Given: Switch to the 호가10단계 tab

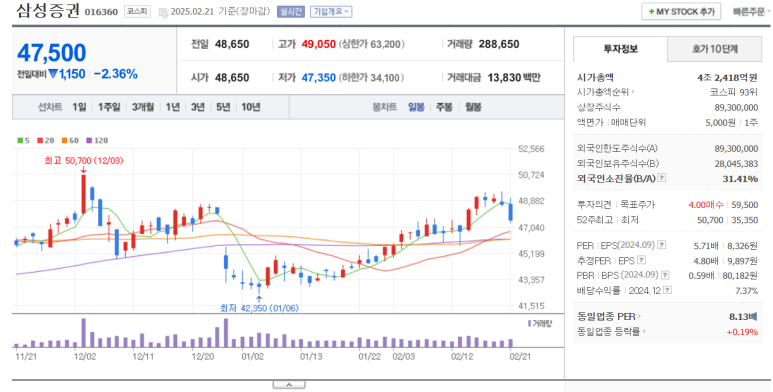Looking at the screenshot, I should pos(715,49).
